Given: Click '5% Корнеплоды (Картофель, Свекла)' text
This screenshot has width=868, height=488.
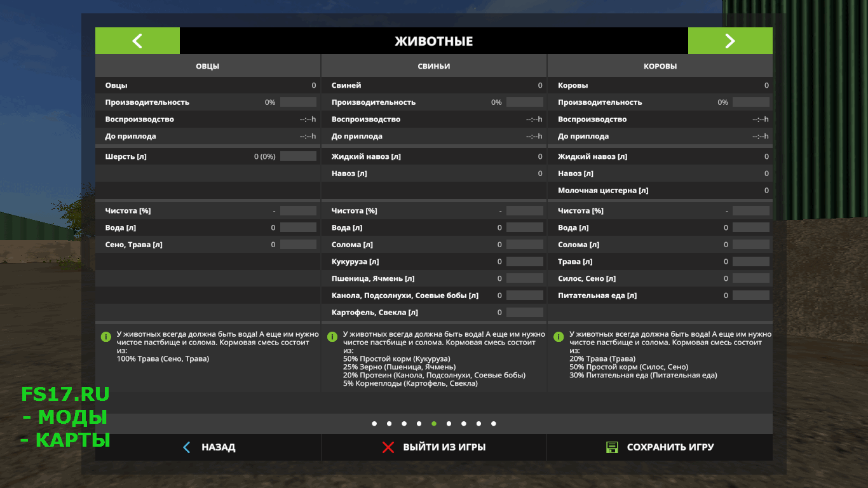Looking at the screenshot, I should click(410, 384).
